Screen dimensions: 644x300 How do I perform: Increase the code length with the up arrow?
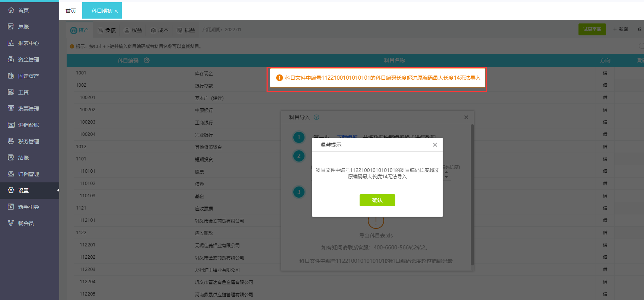coord(446,172)
